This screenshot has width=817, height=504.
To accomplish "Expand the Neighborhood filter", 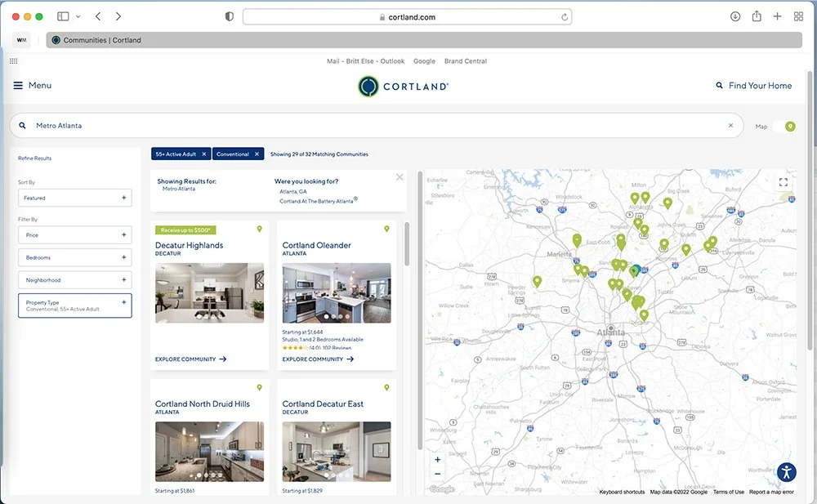I will [75, 280].
